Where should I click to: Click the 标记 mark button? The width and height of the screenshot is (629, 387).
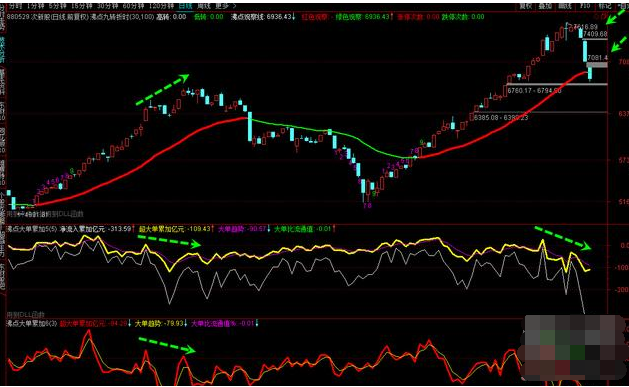point(605,6)
